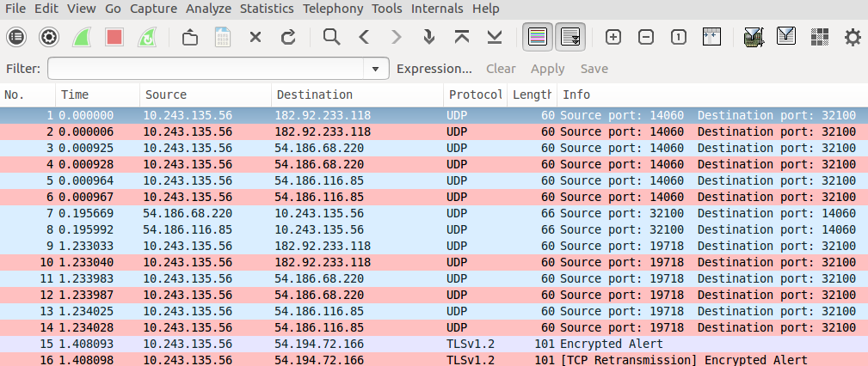Toggle auto scroll in live capture
Image resolution: width=868 pixels, height=366 pixels.
(570, 37)
